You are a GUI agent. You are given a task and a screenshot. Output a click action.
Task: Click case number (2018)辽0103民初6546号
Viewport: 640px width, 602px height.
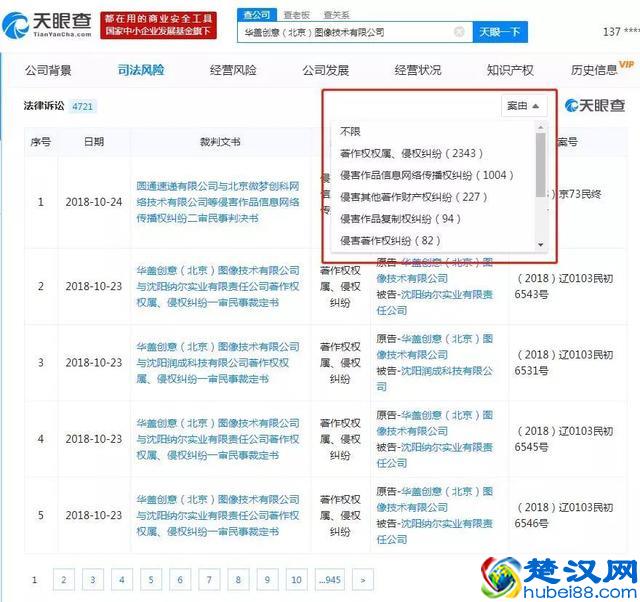coord(565,515)
